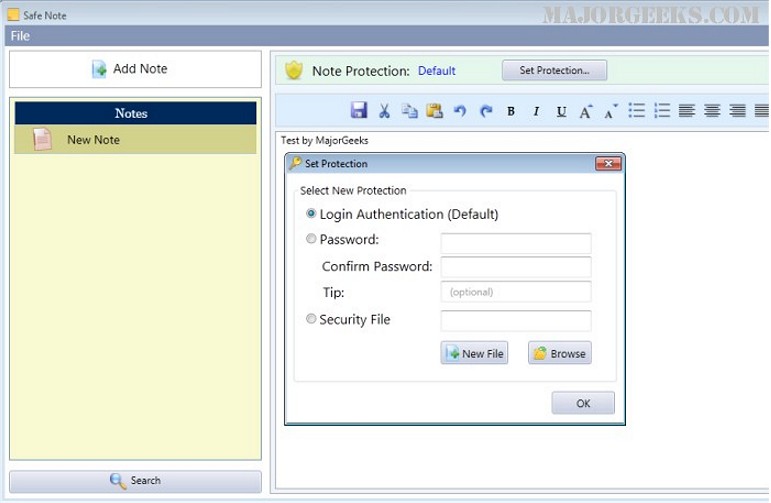Viewport: 771px width, 503px height.
Task: Click the Search button
Action: [135, 481]
